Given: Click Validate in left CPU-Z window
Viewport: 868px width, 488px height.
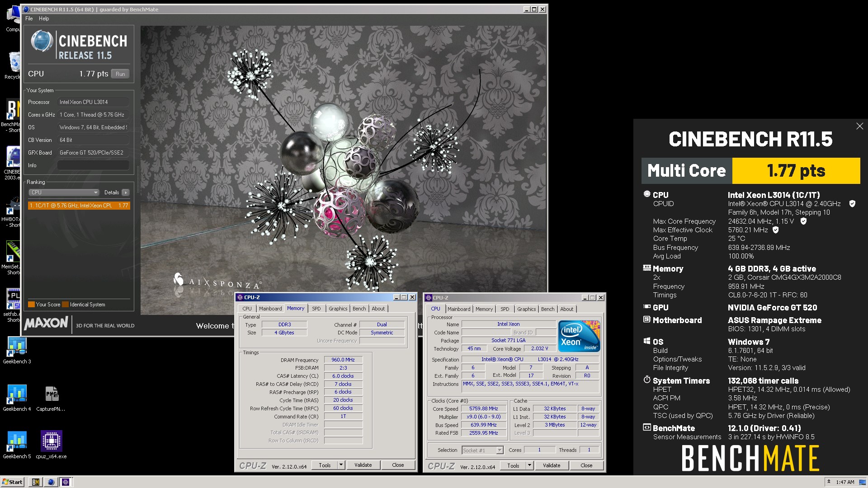Looking at the screenshot, I should [363, 465].
